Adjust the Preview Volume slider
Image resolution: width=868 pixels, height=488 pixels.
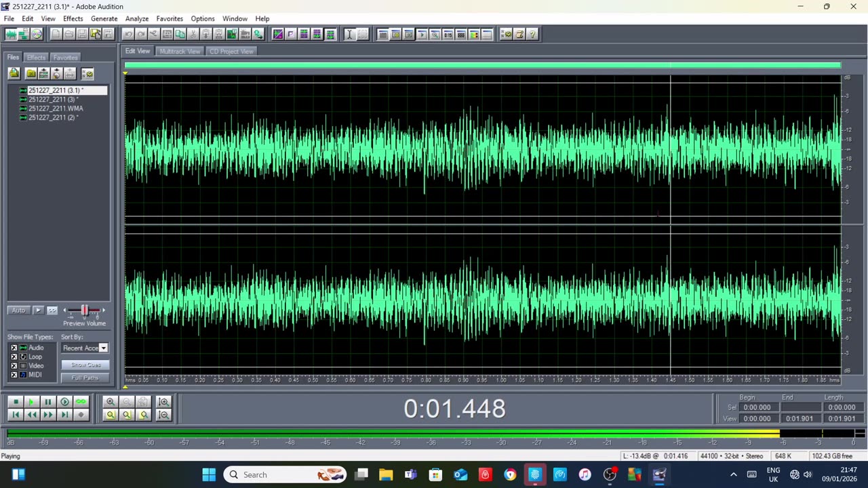[x=84, y=310]
